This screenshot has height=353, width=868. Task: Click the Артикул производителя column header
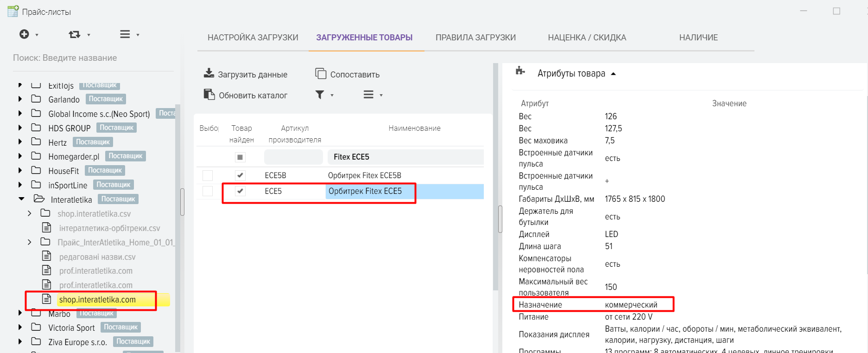click(x=295, y=134)
